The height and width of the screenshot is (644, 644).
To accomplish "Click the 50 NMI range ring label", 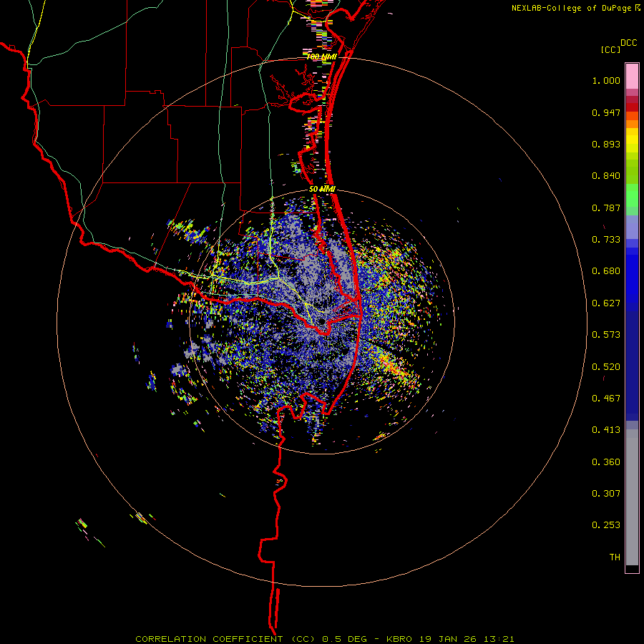I will pos(323,189).
